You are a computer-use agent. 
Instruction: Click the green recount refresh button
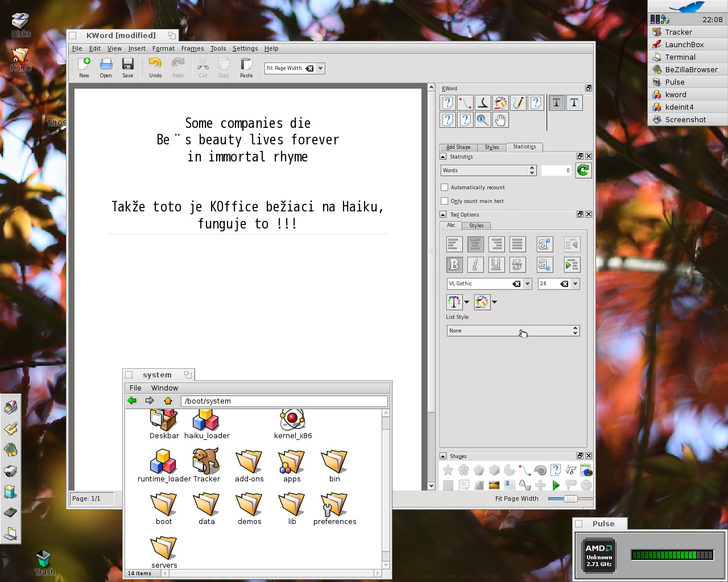[x=584, y=170]
